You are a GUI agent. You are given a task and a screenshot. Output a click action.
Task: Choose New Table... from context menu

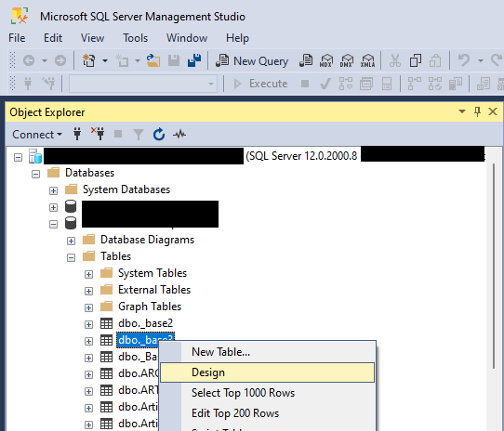point(268,352)
